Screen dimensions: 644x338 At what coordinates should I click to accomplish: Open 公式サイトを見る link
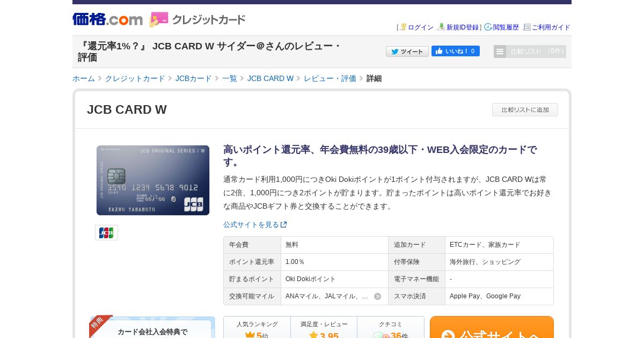[255, 225]
